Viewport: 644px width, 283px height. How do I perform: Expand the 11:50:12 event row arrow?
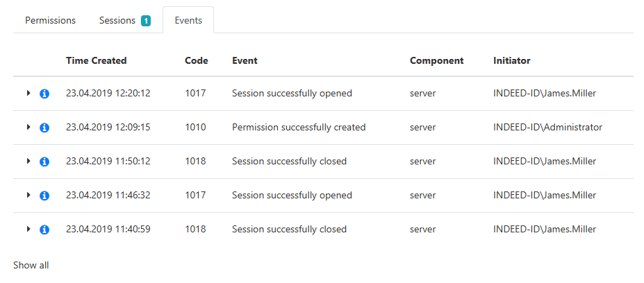[28, 161]
